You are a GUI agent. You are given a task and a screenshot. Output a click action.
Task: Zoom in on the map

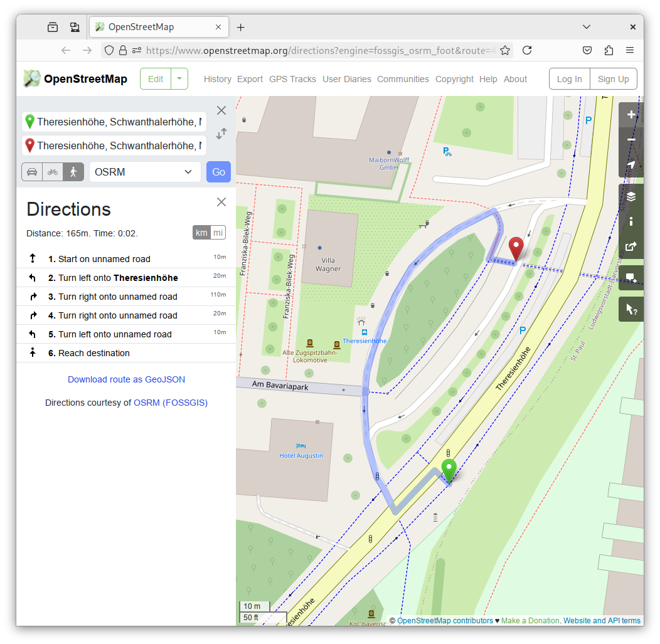[x=631, y=115]
